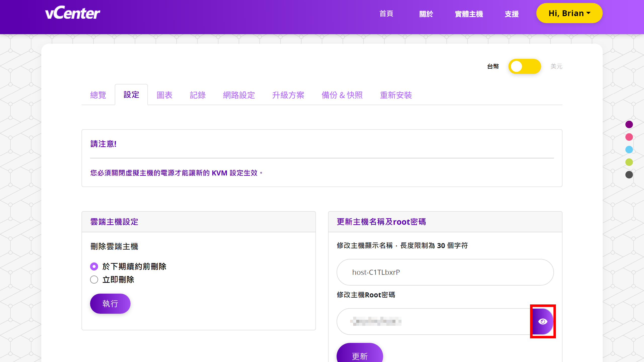Click the blue dot in the right sidebar
The height and width of the screenshot is (362, 644).
(x=629, y=150)
